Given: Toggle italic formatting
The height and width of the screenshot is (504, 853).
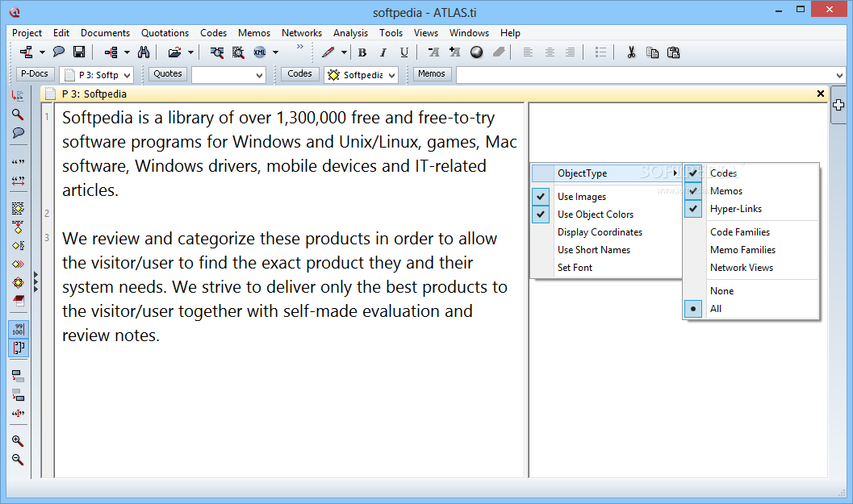Looking at the screenshot, I should click(383, 52).
